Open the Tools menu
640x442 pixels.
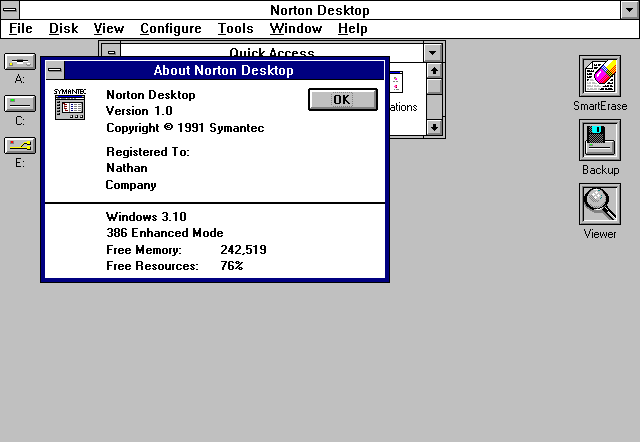(x=236, y=29)
